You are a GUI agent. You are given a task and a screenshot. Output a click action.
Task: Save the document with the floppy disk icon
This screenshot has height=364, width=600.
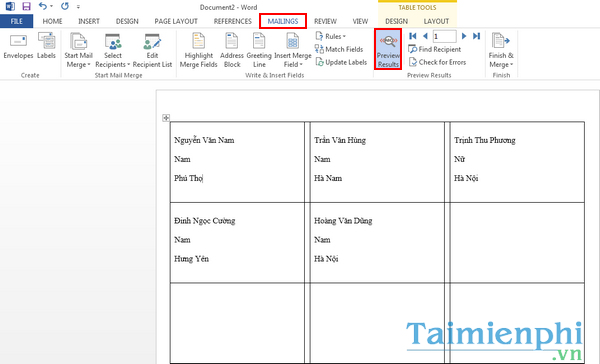pos(26,6)
